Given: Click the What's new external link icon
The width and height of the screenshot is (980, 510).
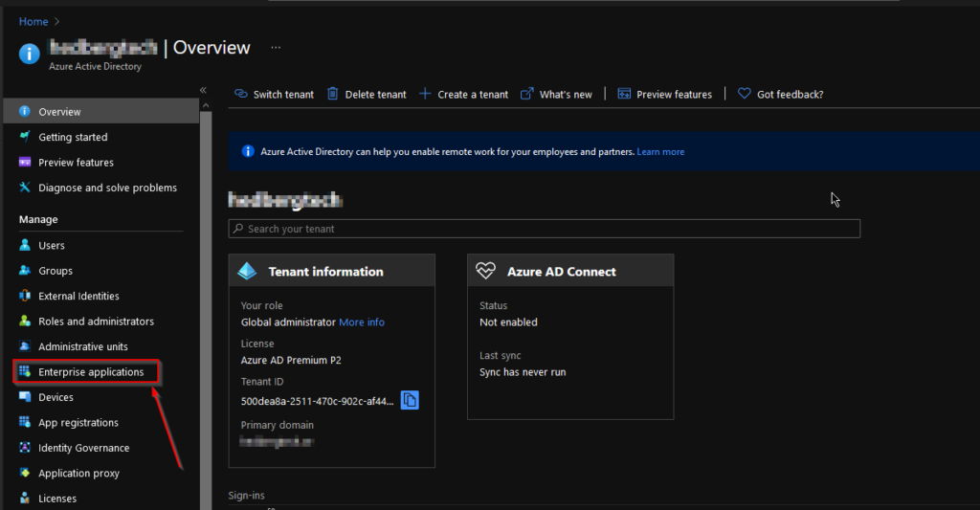Looking at the screenshot, I should coord(527,94).
